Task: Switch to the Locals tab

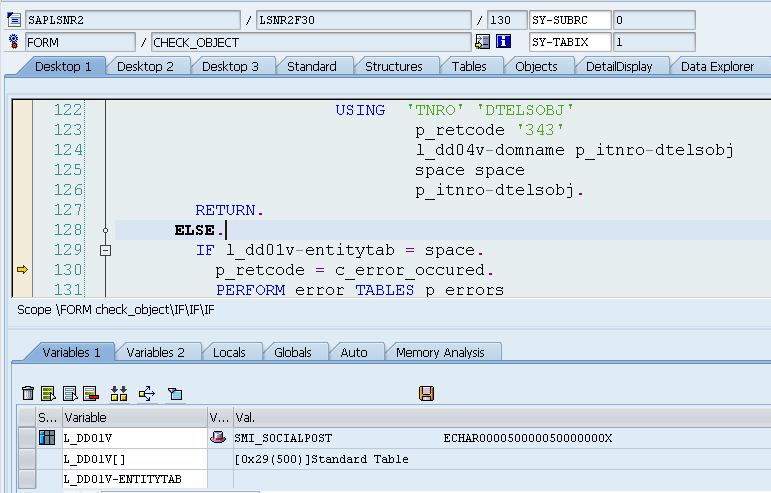Action: pyautogui.click(x=229, y=352)
